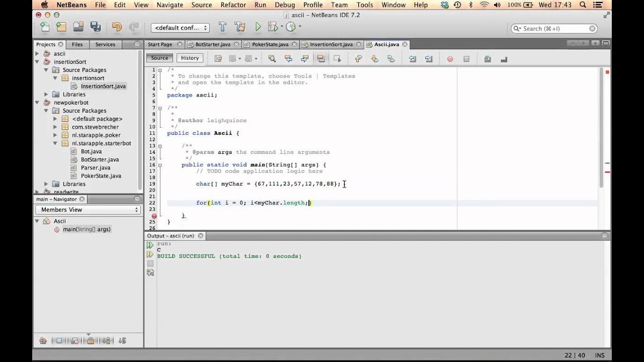Toggle Sort by Source in Navigator

pyautogui.click(x=122, y=340)
